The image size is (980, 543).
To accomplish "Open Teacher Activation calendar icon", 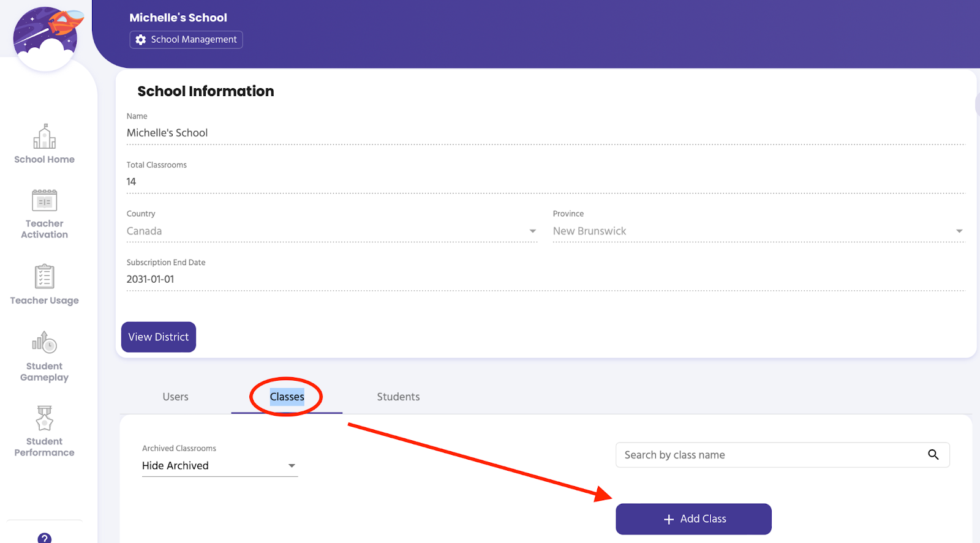I will tap(45, 201).
